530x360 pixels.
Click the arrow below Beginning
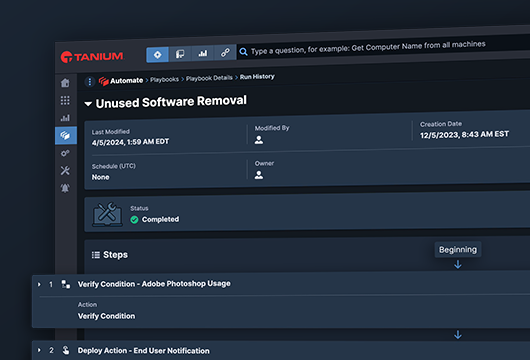[458, 264]
